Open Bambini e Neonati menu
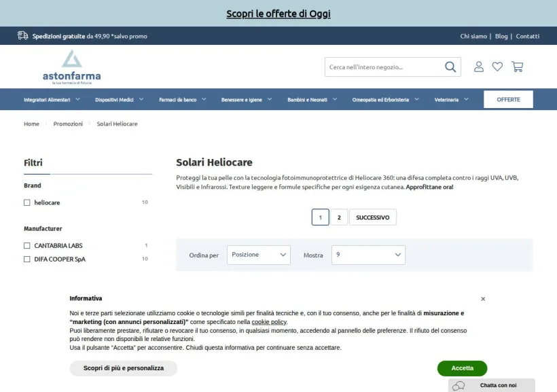This screenshot has height=392, width=557. [x=307, y=100]
